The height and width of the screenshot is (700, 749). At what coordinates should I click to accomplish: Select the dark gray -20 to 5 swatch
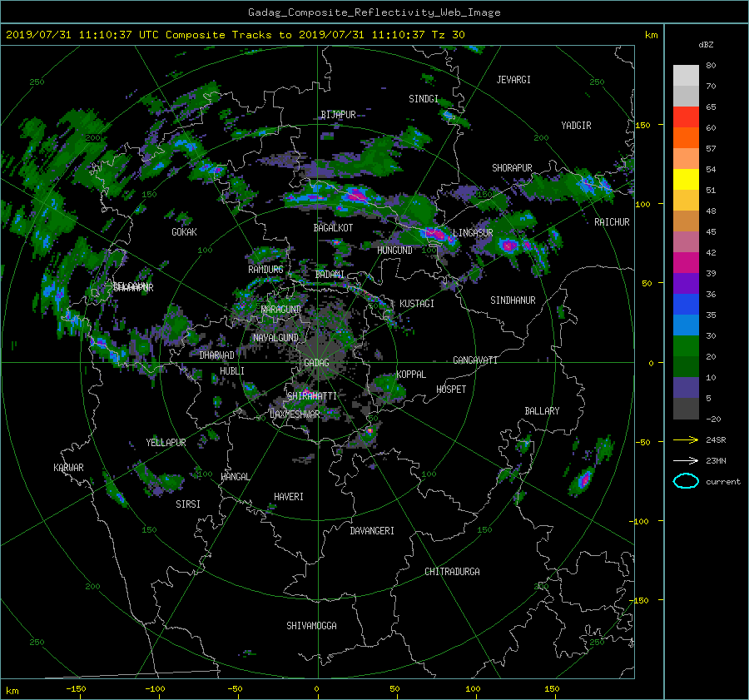[x=686, y=409]
